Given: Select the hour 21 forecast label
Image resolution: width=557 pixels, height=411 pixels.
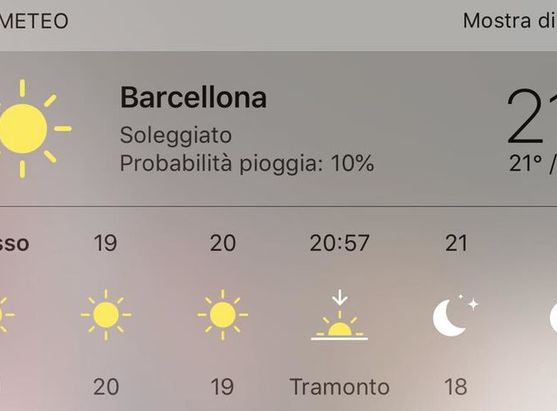Looking at the screenshot, I should tap(456, 243).
